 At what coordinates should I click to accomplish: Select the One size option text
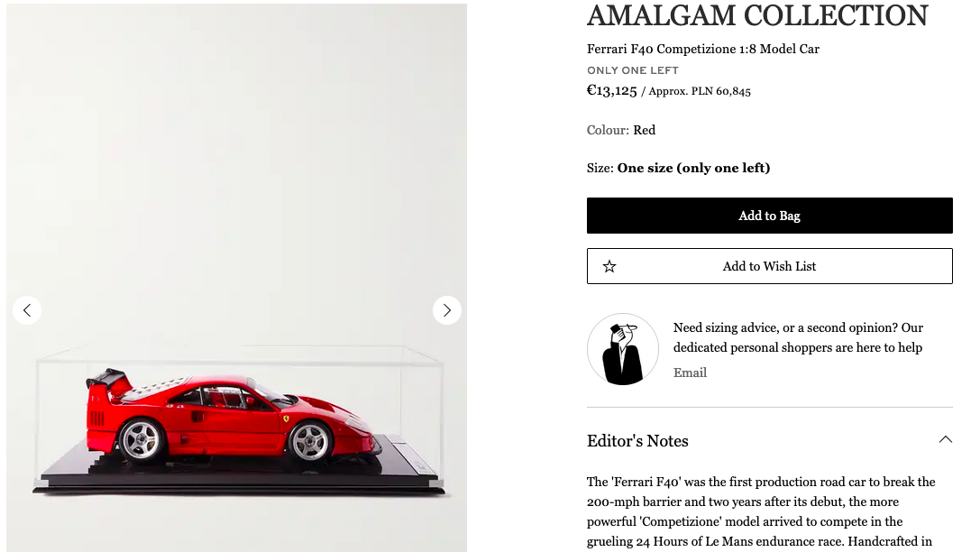(693, 168)
